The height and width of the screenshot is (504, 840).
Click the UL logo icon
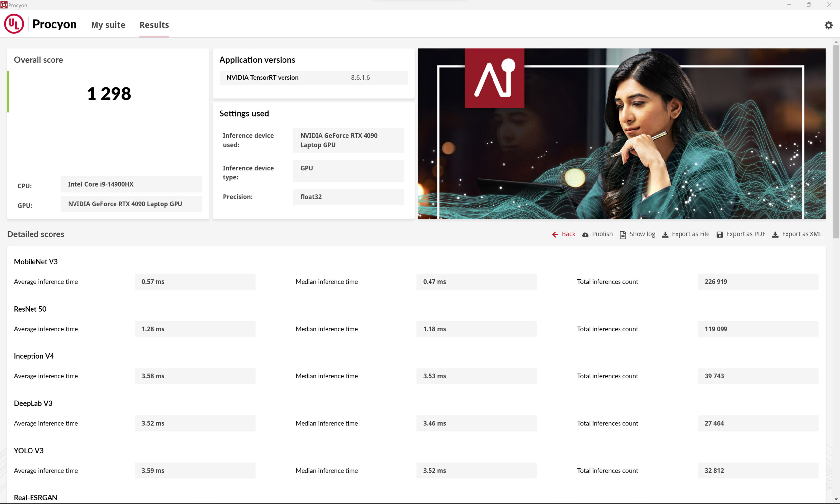[14, 24]
